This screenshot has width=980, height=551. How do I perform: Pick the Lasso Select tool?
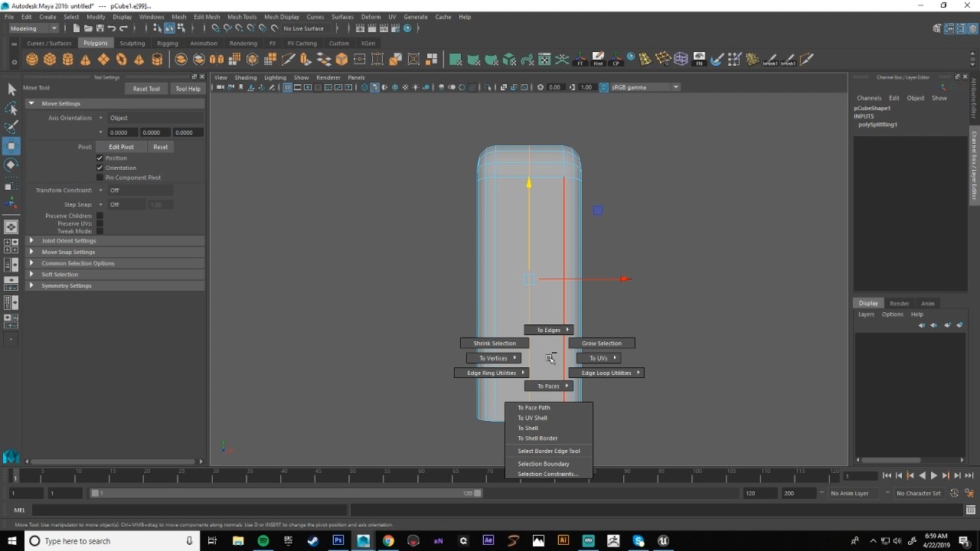pos(11,108)
